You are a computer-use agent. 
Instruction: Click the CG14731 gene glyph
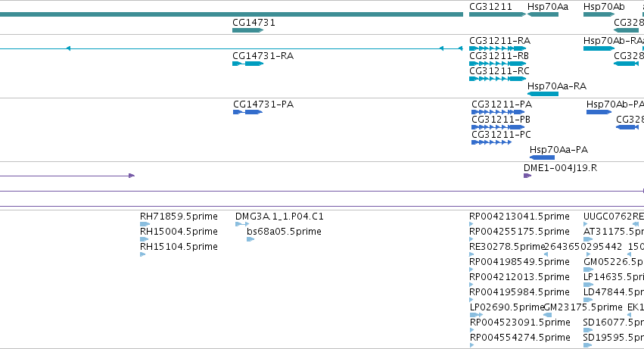[247, 30]
